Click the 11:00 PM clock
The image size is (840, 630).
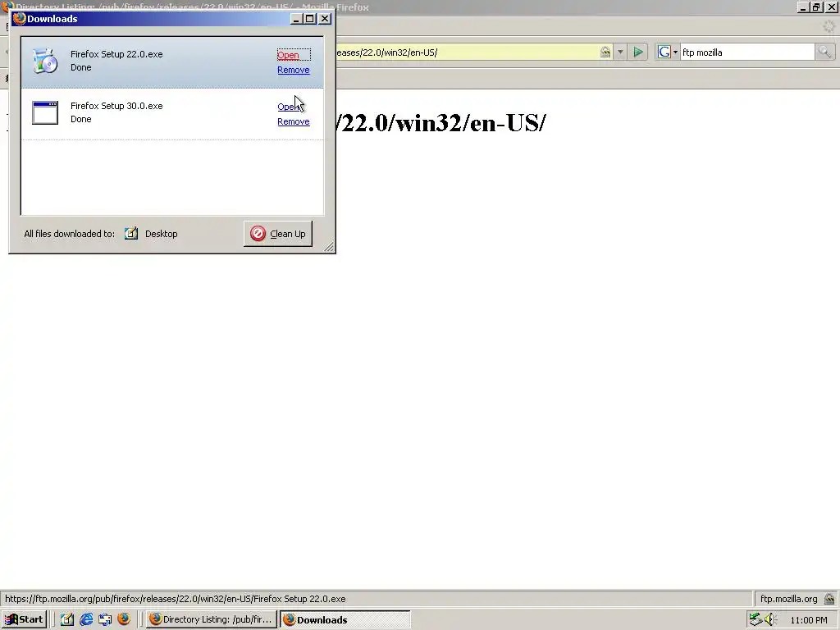click(x=808, y=620)
